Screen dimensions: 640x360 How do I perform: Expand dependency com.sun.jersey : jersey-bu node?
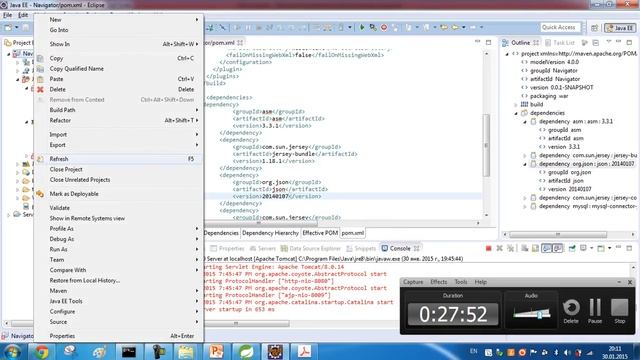525,156
